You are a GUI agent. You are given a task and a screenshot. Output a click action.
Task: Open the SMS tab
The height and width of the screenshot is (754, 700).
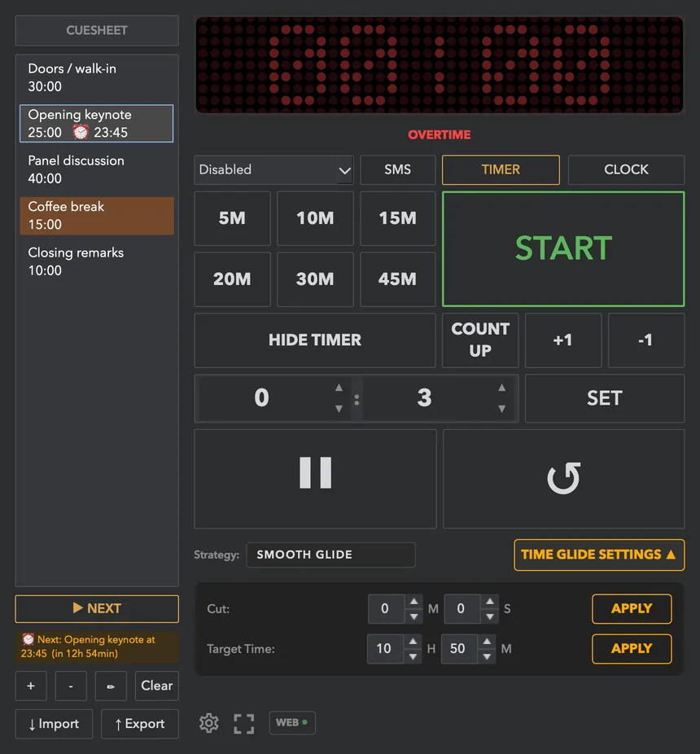tap(397, 169)
